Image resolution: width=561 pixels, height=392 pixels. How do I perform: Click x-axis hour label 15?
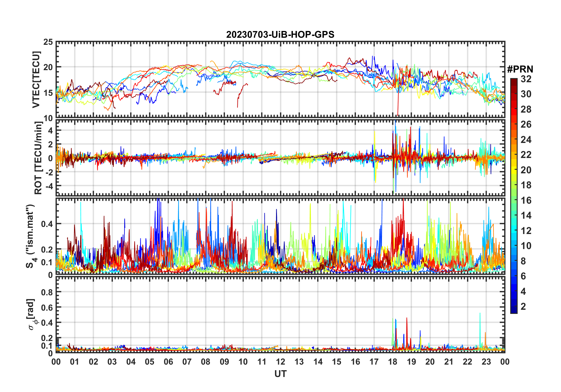click(337, 362)
